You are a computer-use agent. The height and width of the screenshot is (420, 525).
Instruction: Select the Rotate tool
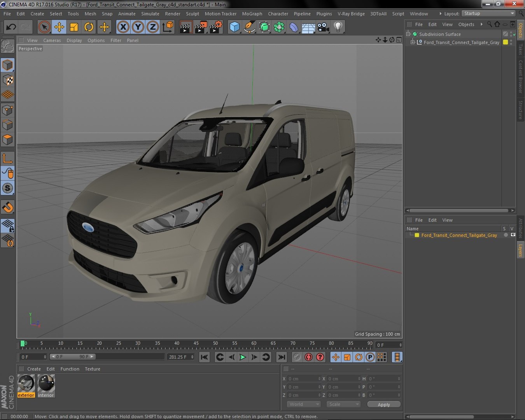click(x=89, y=27)
